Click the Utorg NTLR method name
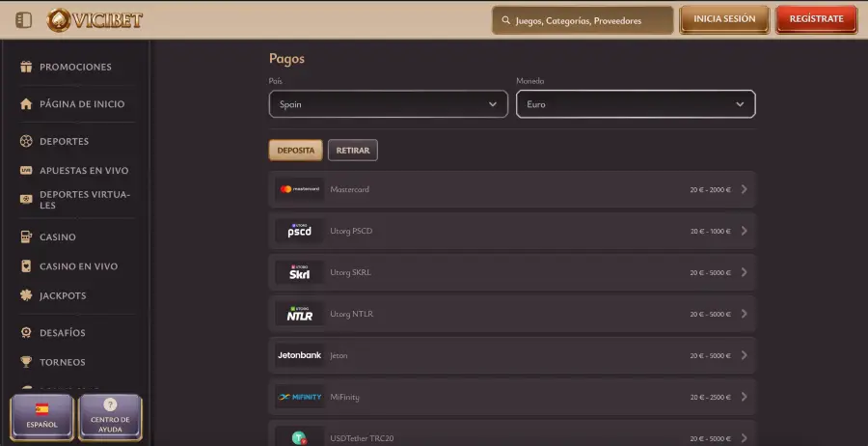This screenshot has height=446, width=868. pos(351,314)
